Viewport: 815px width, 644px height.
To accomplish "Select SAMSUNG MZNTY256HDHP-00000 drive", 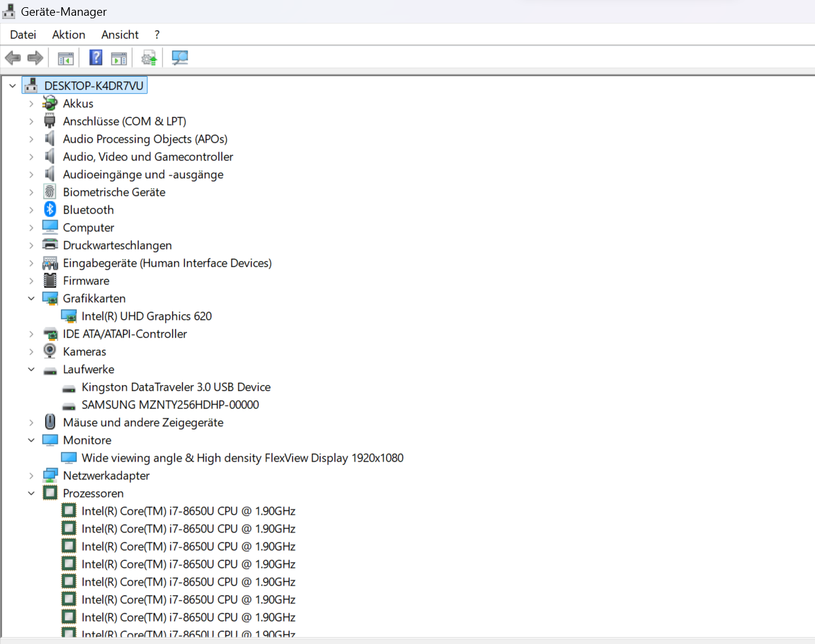I will 170,405.
